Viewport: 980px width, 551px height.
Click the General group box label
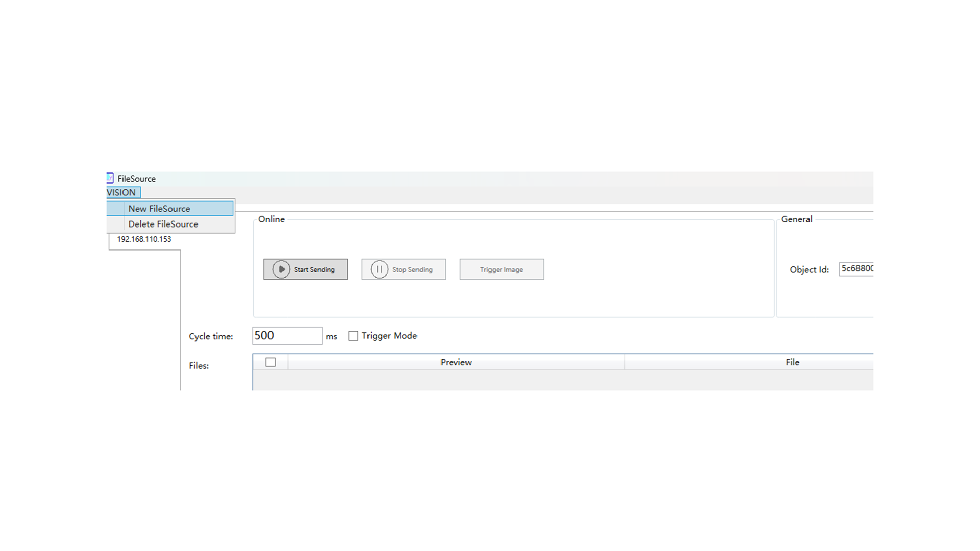796,219
